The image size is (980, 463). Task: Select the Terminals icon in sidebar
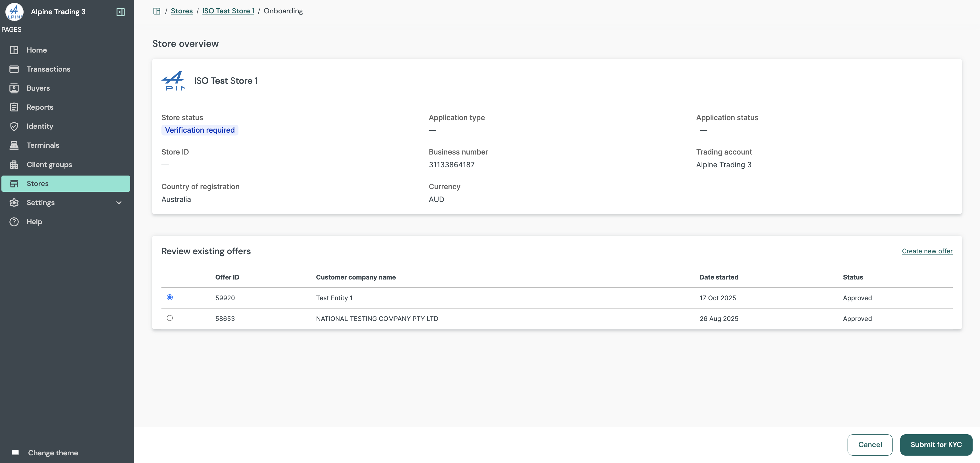point(14,145)
